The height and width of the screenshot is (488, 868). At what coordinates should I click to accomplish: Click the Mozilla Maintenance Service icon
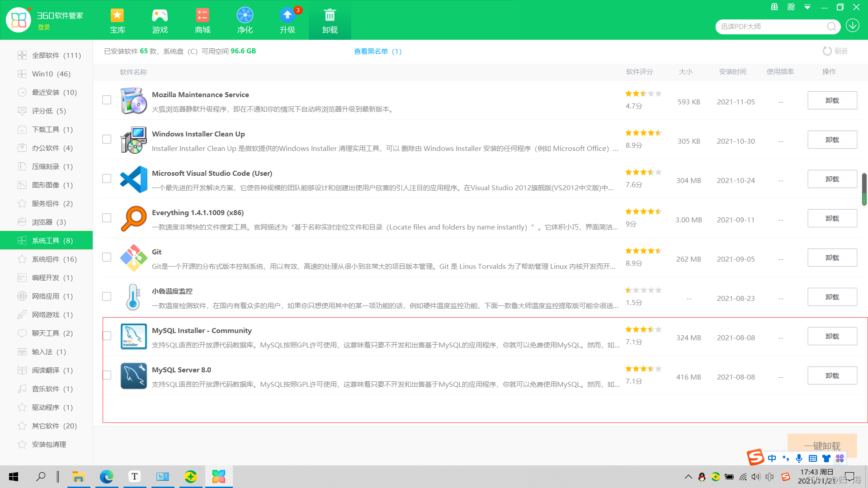(133, 100)
